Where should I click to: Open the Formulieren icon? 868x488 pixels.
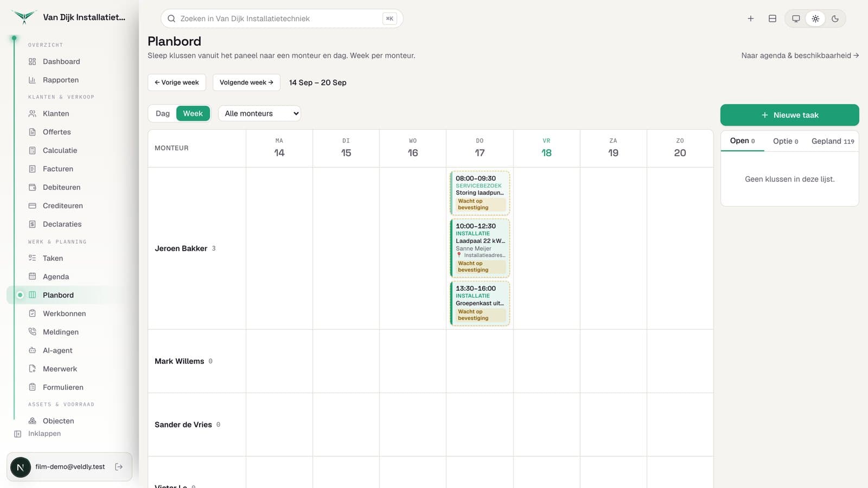(32, 388)
